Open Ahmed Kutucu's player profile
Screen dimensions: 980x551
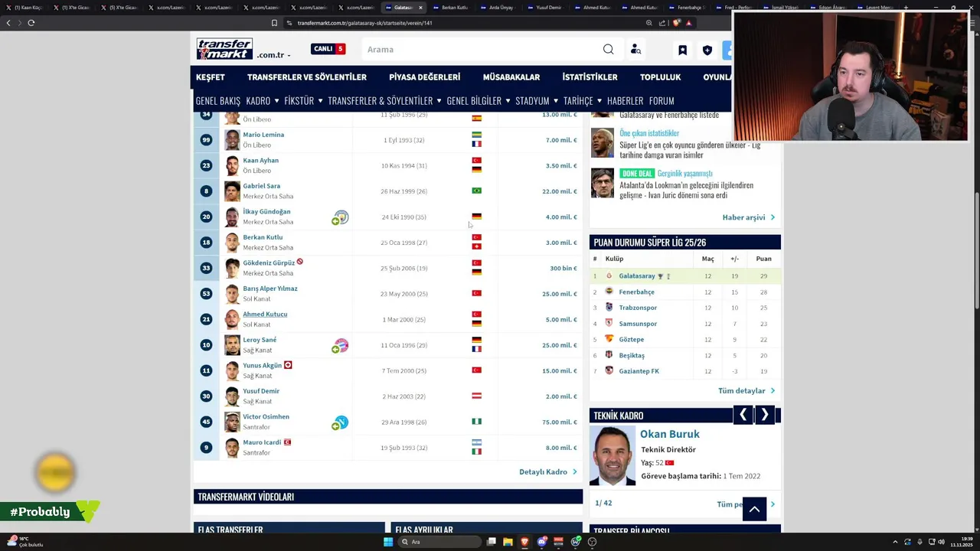(265, 314)
